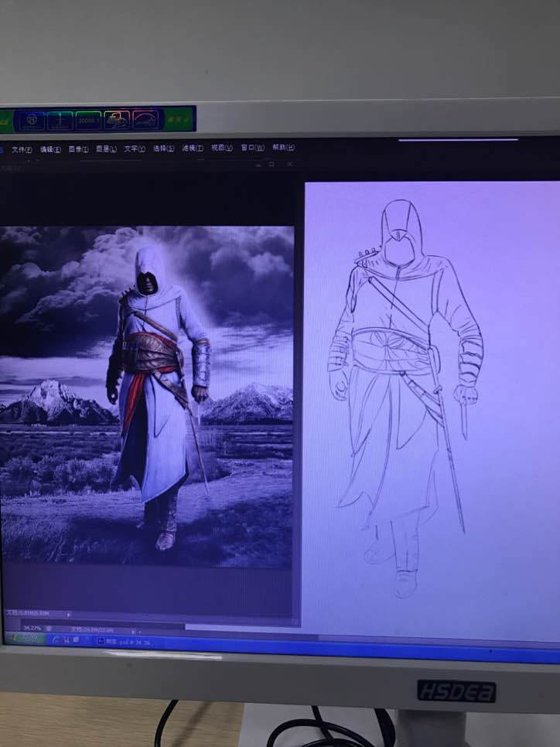Image resolution: width=560 pixels, height=747 pixels.
Task: Click the red-outlined icon in top widget bar
Action: (x=145, y=119)
